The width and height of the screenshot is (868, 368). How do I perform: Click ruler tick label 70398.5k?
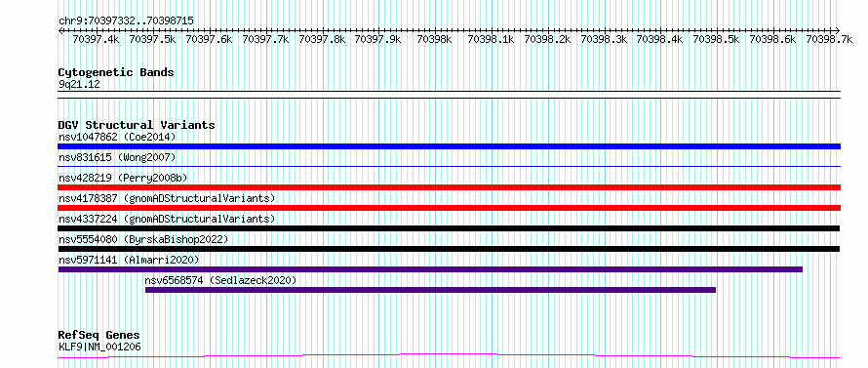(x=716, y=39)
